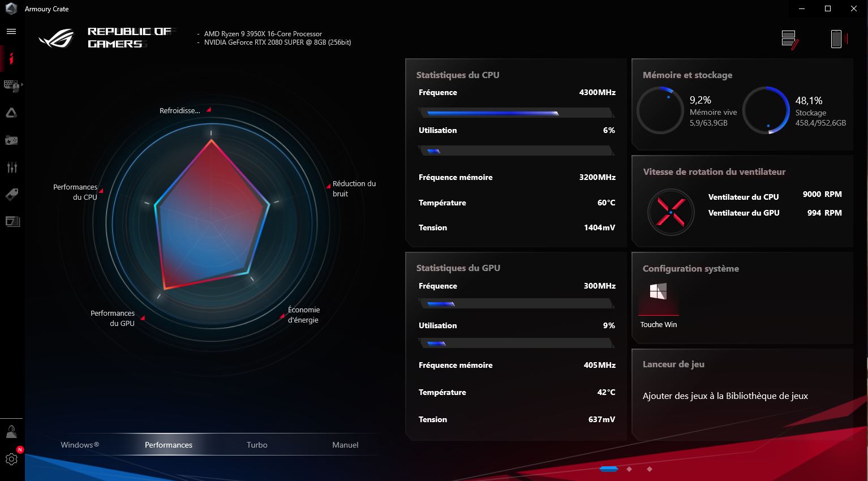Click the CPU Utilisation progress bar
Image resolution: width=868 pixels, height=481 pixels.
click(516, 151)
